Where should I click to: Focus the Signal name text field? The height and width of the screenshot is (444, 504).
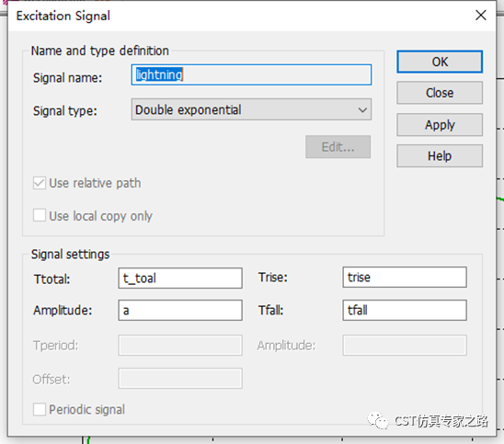(x=251, y=74)
